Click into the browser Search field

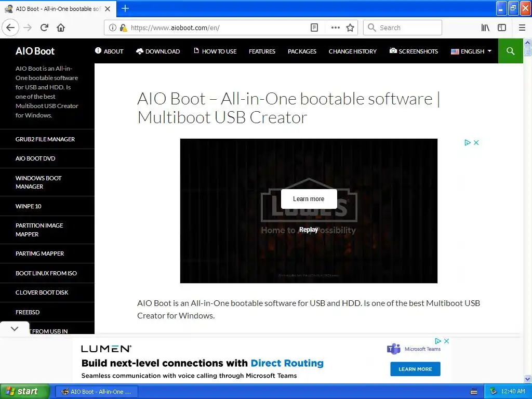click(403, 28)
